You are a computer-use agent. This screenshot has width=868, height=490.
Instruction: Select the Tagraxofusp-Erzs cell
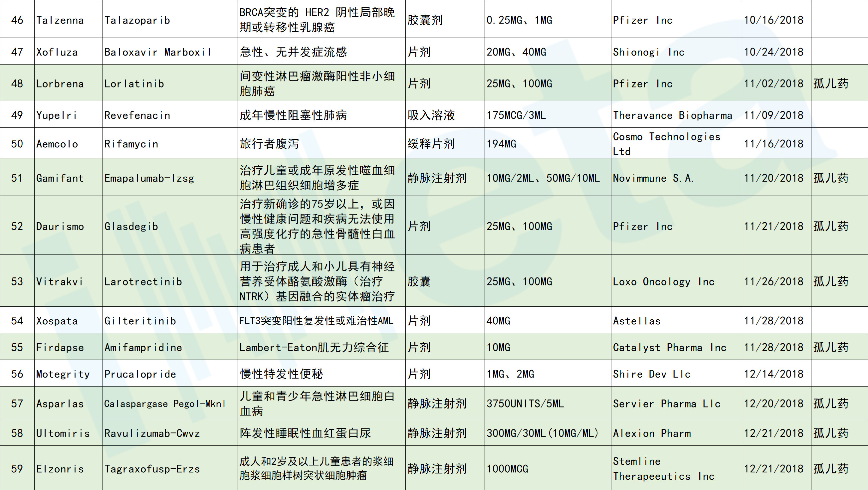pyautogui.click(x=170, y=468)
